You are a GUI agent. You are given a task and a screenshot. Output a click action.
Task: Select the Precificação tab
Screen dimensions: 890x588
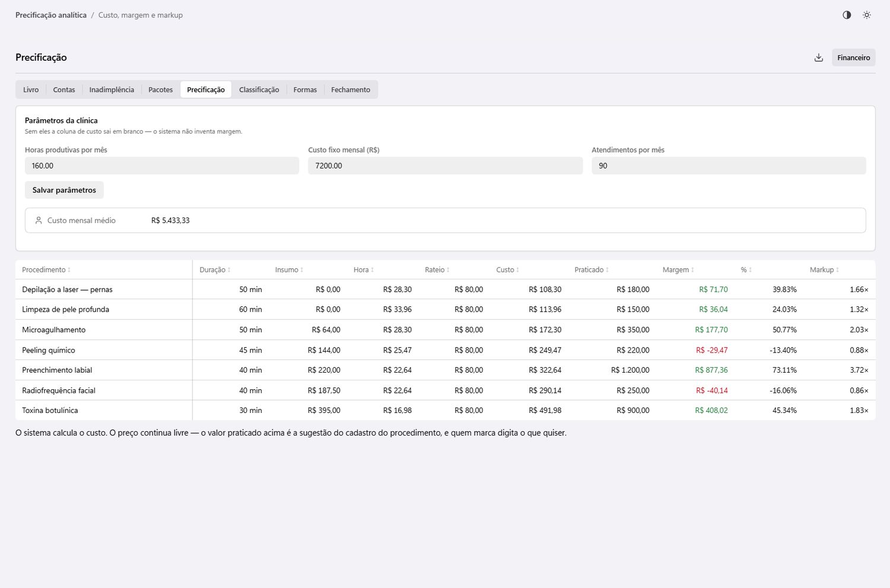(x=206, y=90)
